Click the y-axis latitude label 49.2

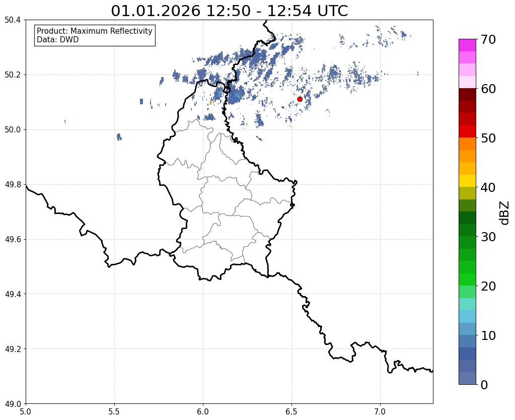pyautogui.click(x=13, y=349)
